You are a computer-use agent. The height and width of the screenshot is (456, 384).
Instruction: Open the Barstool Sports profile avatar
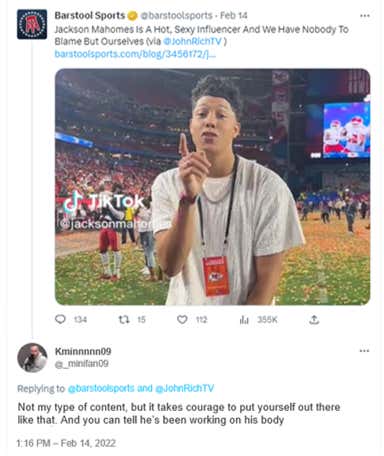click(32, 24)
